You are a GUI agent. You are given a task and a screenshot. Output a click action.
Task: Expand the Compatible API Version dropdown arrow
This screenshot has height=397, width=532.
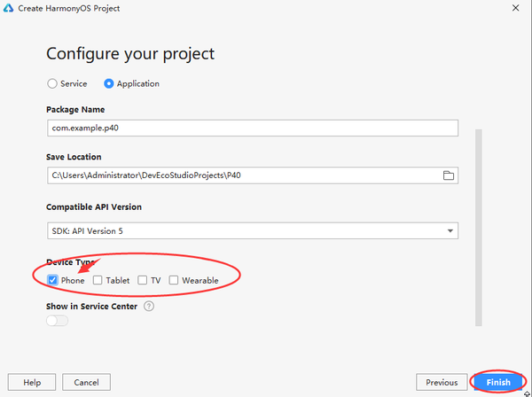click(450, 231)
